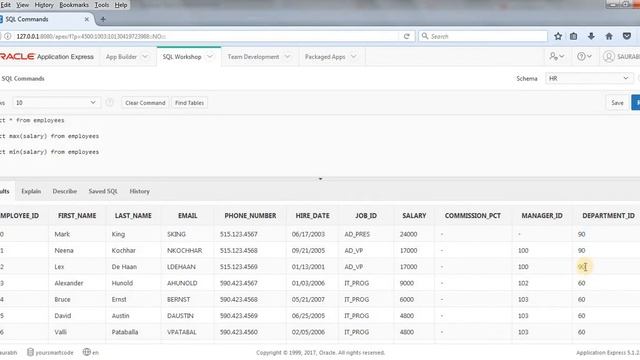Collapse the editor with splitter arrow
The image size is (640, 360).
tap(320, 179)
